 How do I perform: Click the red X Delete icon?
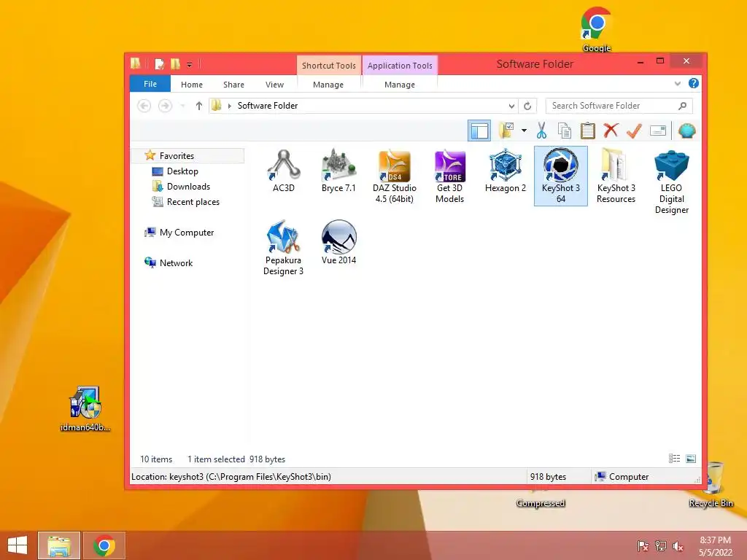point(611,131)
